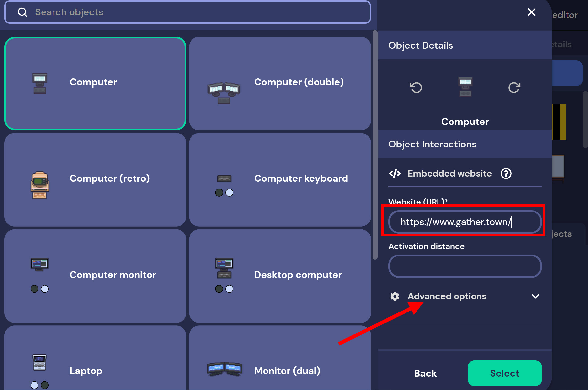
Task: Click the object list scrollbar
Action: pyautogui.click(x=375, y=144)
